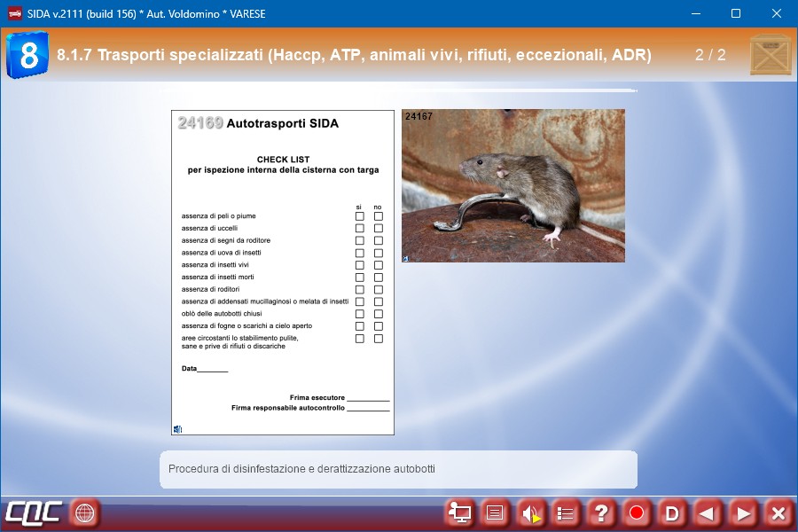Open the topic list icon
Screen dimensions: 798x532
tap(566, 512)
